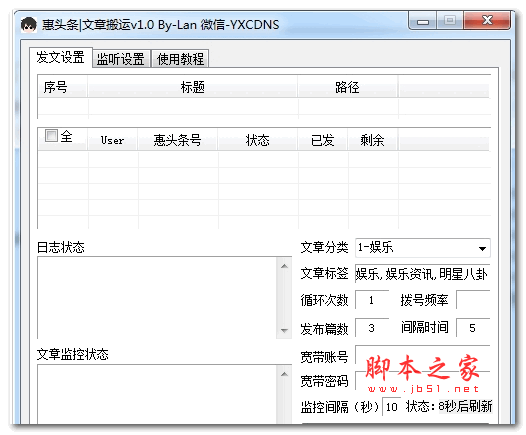Screen dimensions: 526x435
Task: Click the 标题 column header
Action: pos(193,87)
